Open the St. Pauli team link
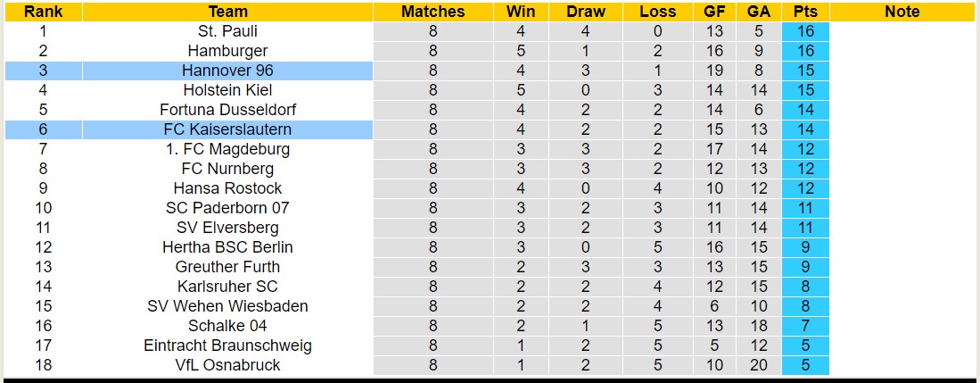980x383 pixels. coord(227,31)
